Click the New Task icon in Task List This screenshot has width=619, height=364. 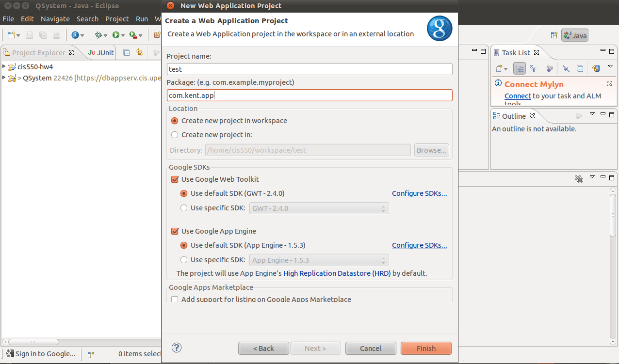(x=499, y=69)
